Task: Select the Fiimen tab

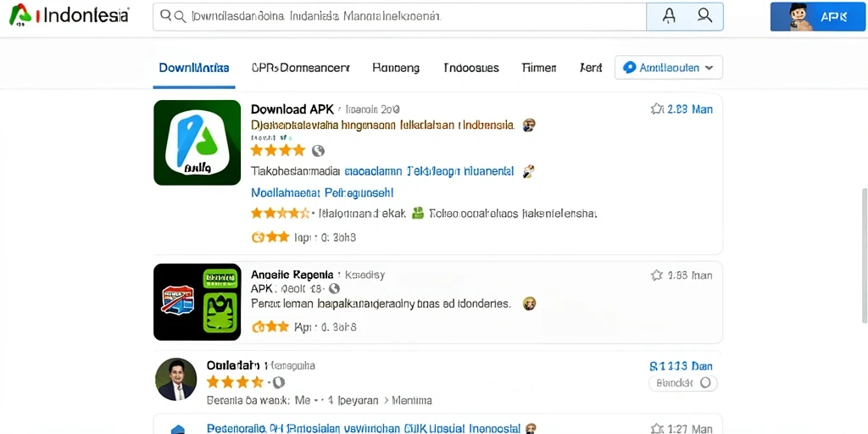Action: 538,68
